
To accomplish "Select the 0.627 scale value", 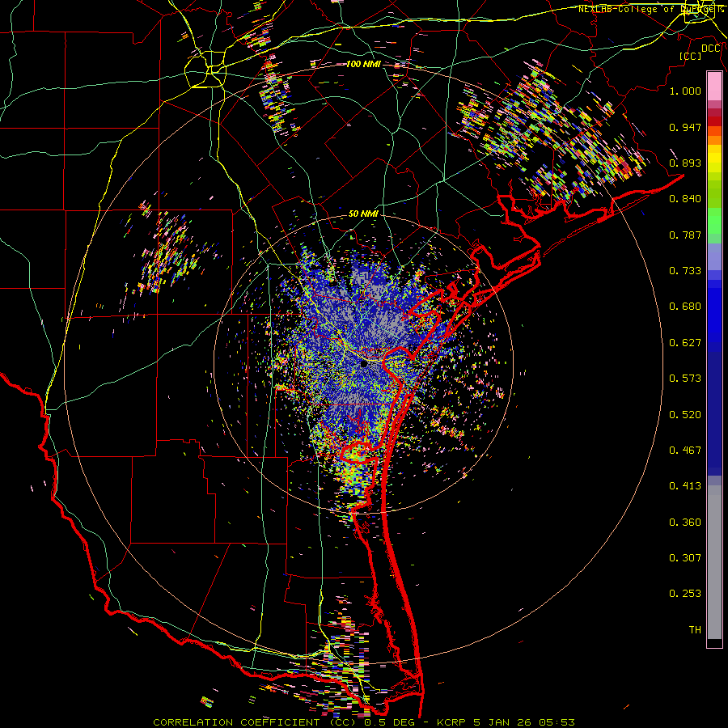I will [x=685, y=343].
